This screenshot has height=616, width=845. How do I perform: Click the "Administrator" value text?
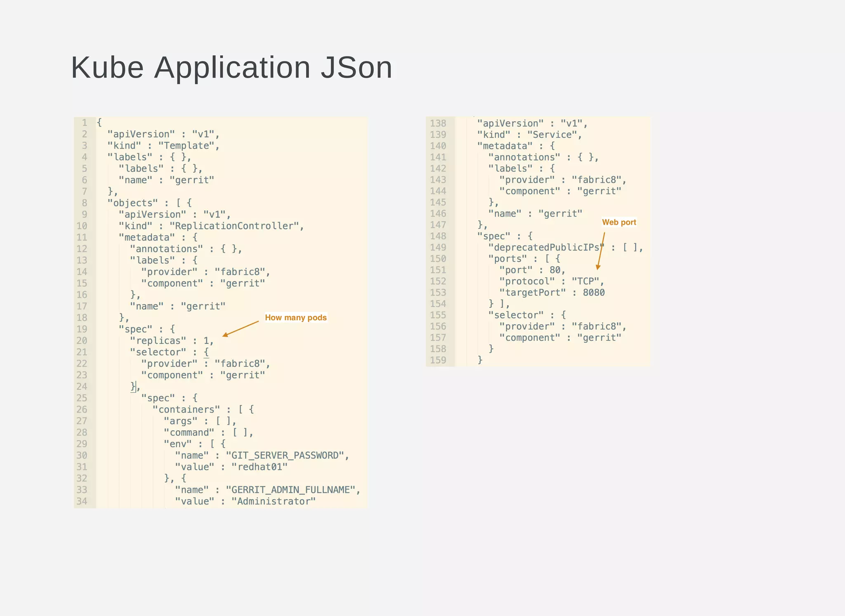pos(273,501)
